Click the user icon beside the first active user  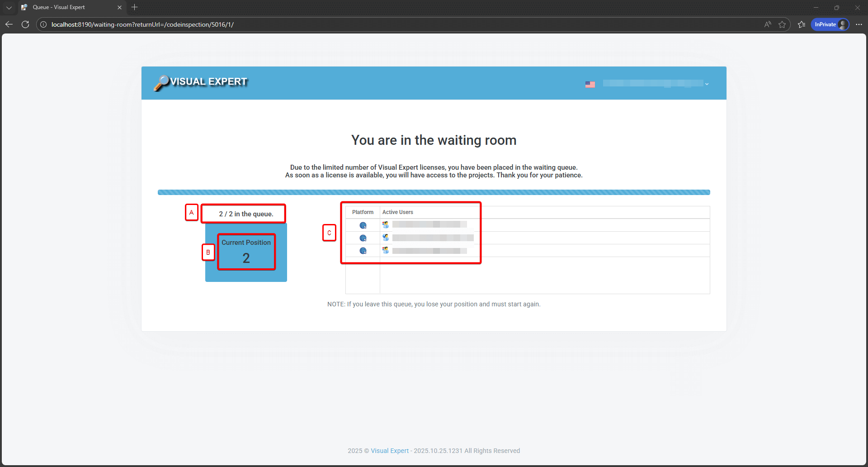[386, 224]
